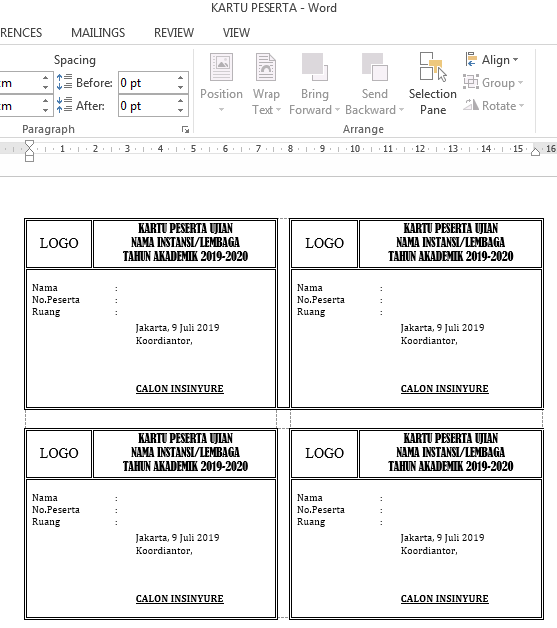The image size is (557, 628).
Task: Open the Position layout options
Action: pyautogui.click(x=221, y=83)
